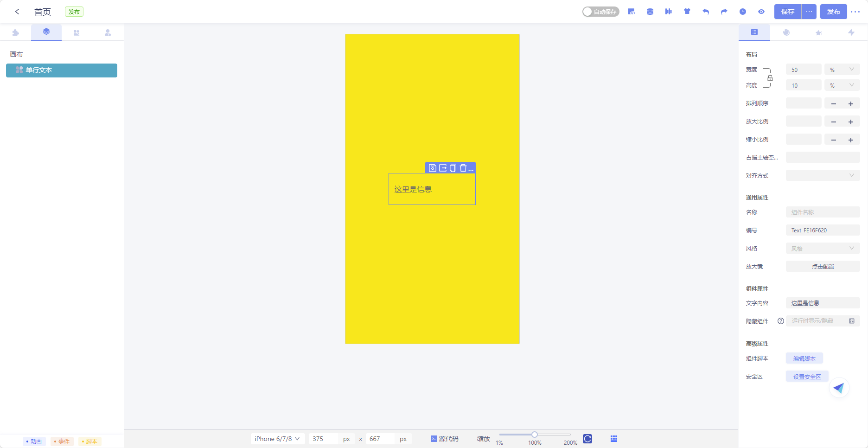The image size is (868, 448).
Task: Switch to the star tab in right panel
Action: pos(819,32)
